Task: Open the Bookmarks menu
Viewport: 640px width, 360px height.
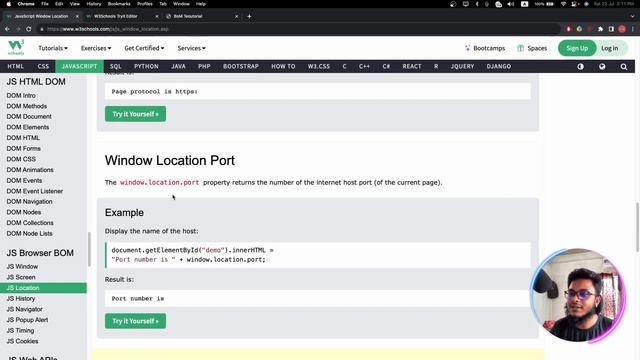Action: [x=119, y=4]
